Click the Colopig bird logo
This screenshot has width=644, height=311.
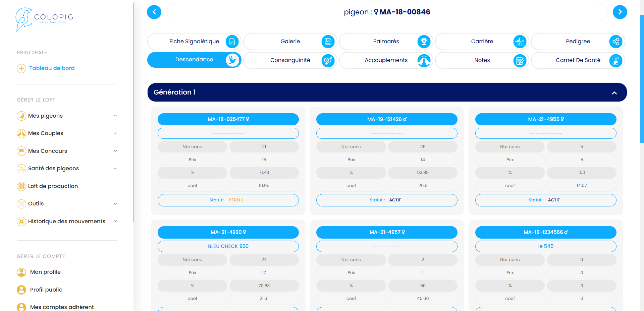[x=23, y=19]
